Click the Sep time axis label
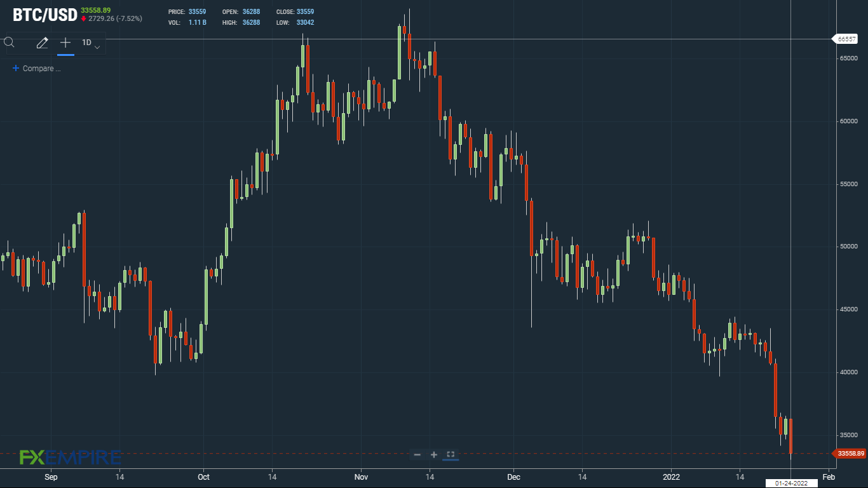Screen dimensions: 868x488 (x=51, y=477)
